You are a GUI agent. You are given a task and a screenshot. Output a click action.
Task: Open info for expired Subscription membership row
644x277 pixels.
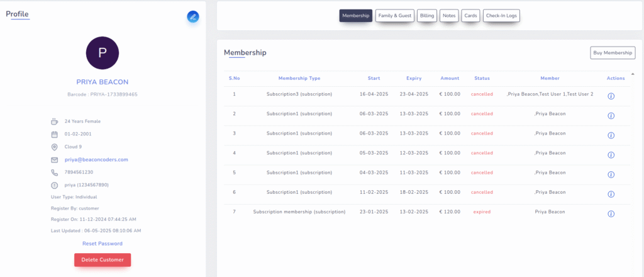pyautogui.click(x=611, y=214)
